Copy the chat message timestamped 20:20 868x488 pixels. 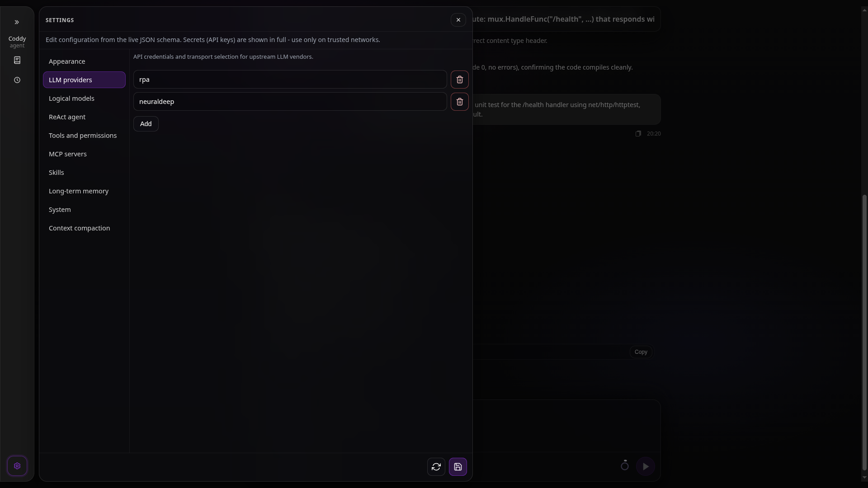point(638,134)
